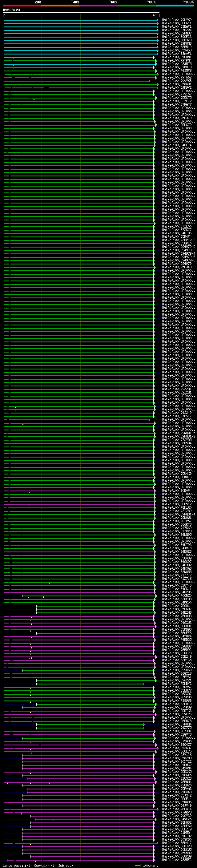Viewport: 197px width, 868px height.
Task: Open hit UniRef100_A7Q204
Action: pos(176,30)
